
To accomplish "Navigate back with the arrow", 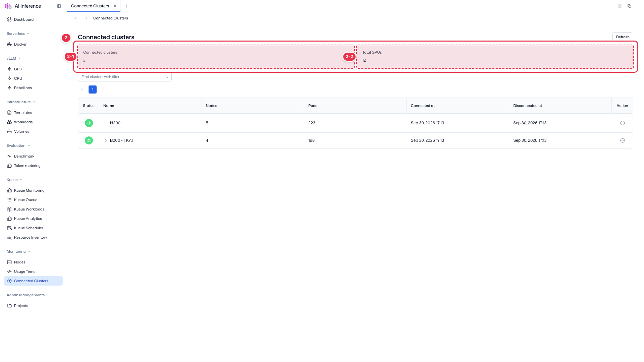I will 76,18.
